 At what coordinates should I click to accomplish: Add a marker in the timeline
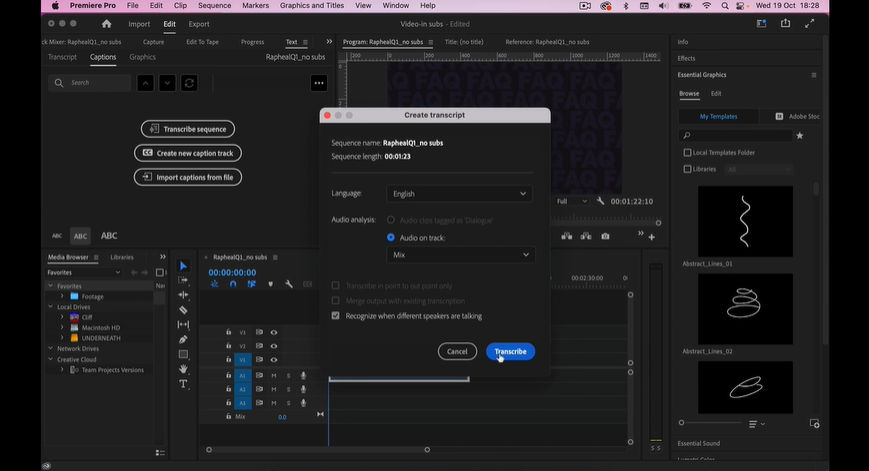270,284
